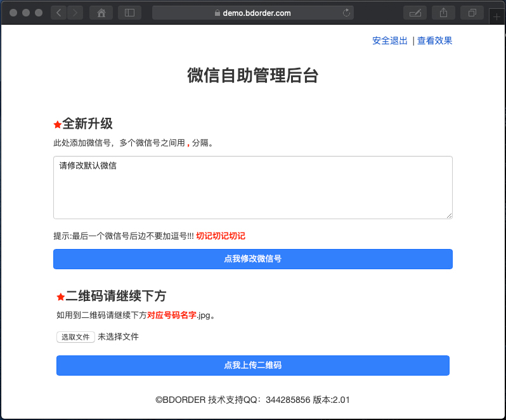Click the 提示:最后一个微信号 hint text
Screen dimensions: 506x420
[124, 236]
